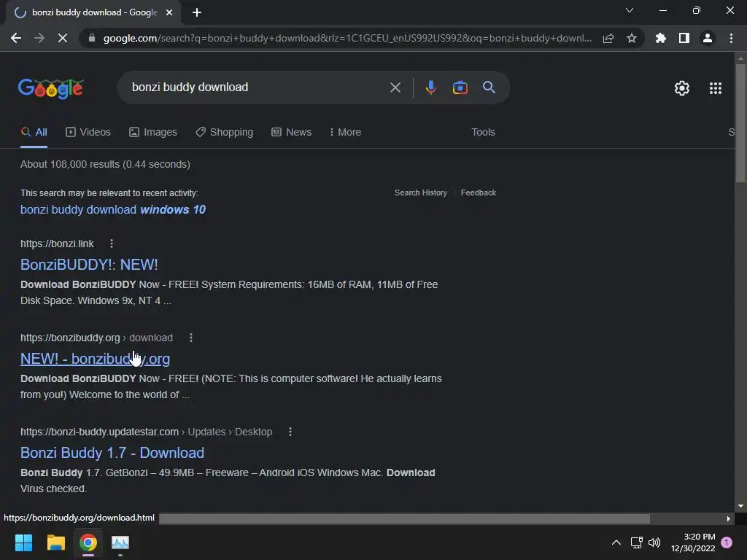Viewport: 747px width, 560px height.
Task: Click the vertical scrollbar down arrow
Action: coord(740,506)
